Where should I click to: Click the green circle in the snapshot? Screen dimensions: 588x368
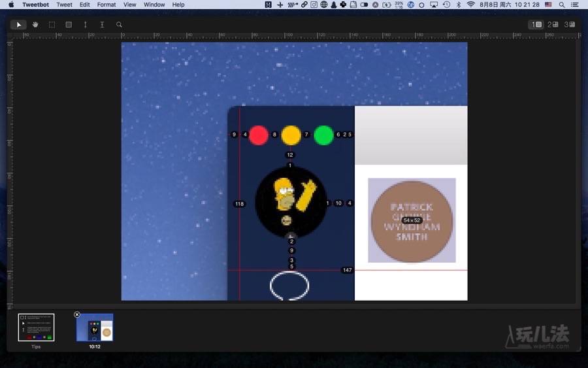(323, 135)
